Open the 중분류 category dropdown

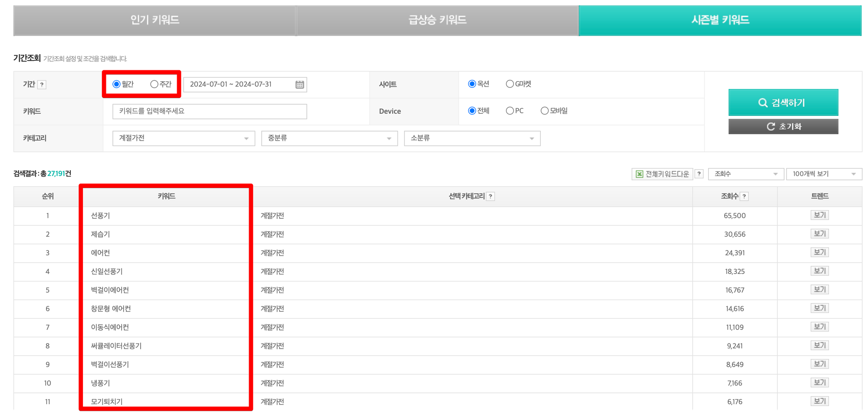[x=329, y=138]
